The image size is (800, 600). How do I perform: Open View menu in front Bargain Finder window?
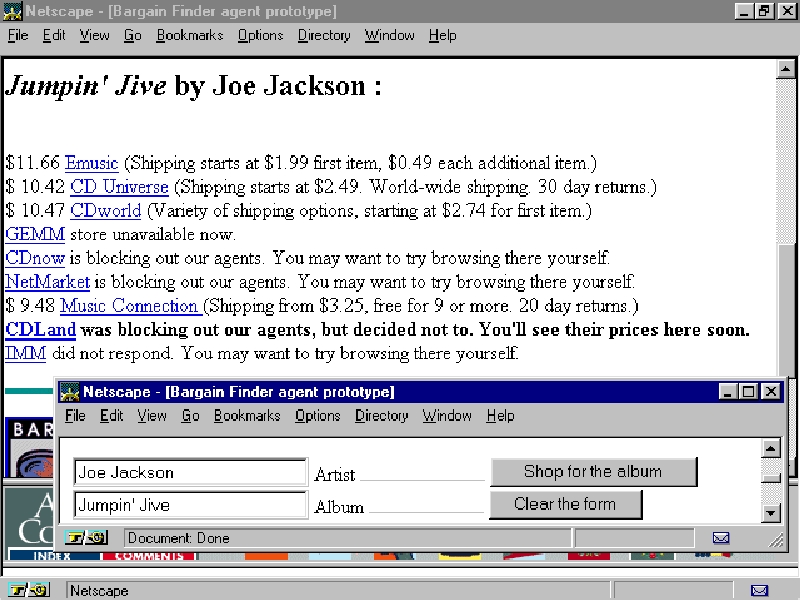(x=152, y=416)
